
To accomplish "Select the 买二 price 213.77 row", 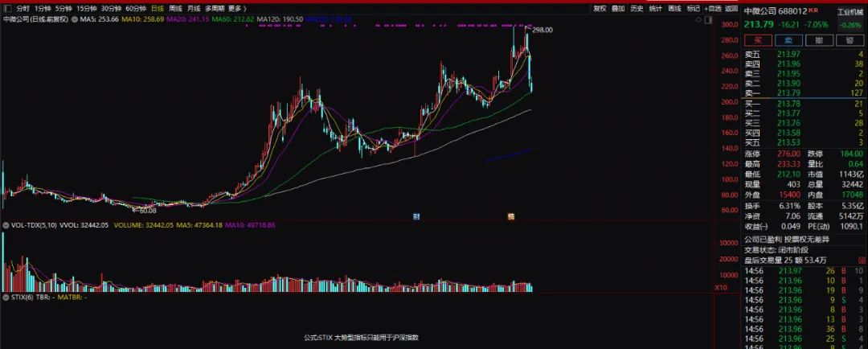I will (x=803, y=113).
